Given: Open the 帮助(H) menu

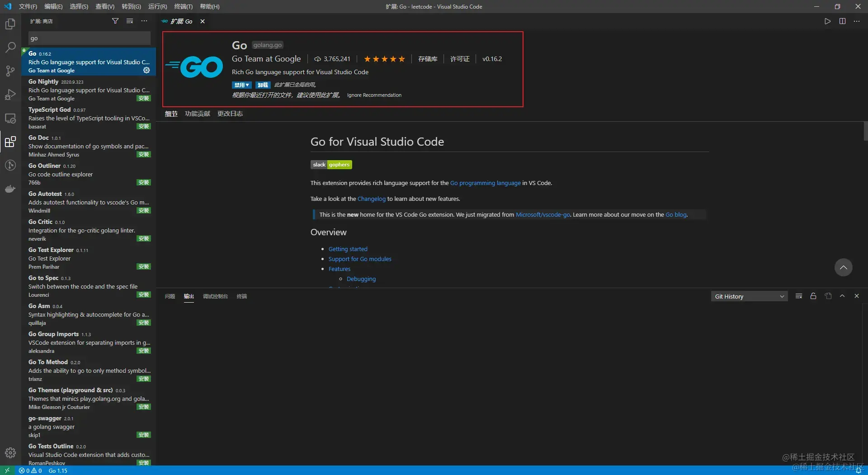Looking at the screenshot, I should pos(210,6).
